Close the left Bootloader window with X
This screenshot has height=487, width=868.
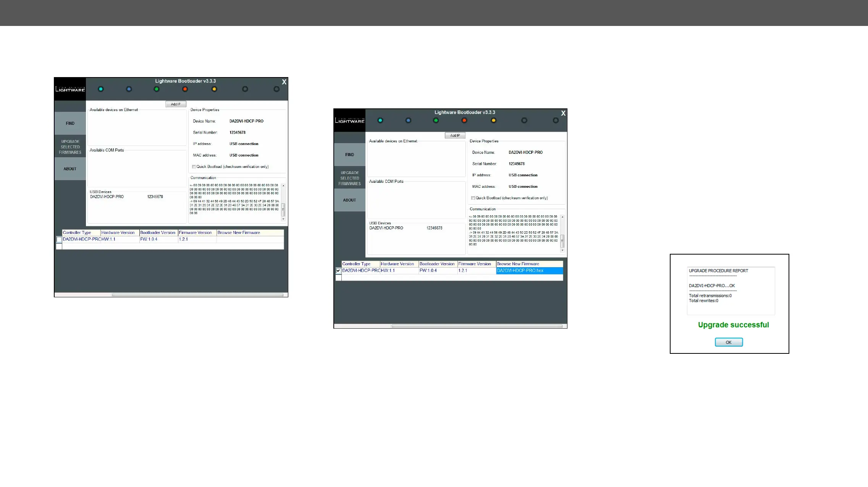pyautogui.click(x=284, y=82)
